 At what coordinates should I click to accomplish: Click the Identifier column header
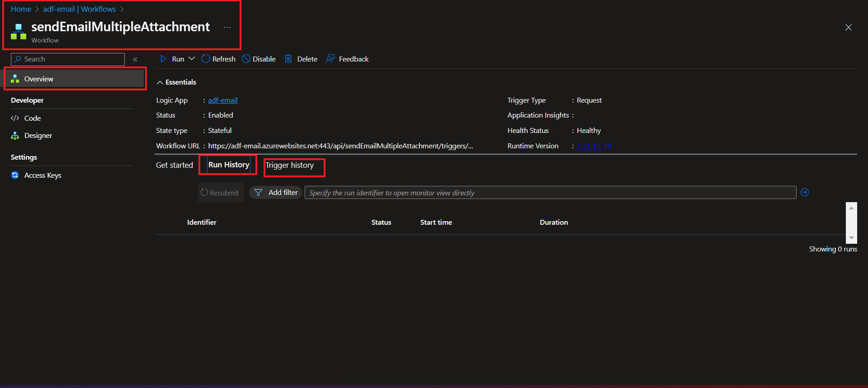click(202, 222)
